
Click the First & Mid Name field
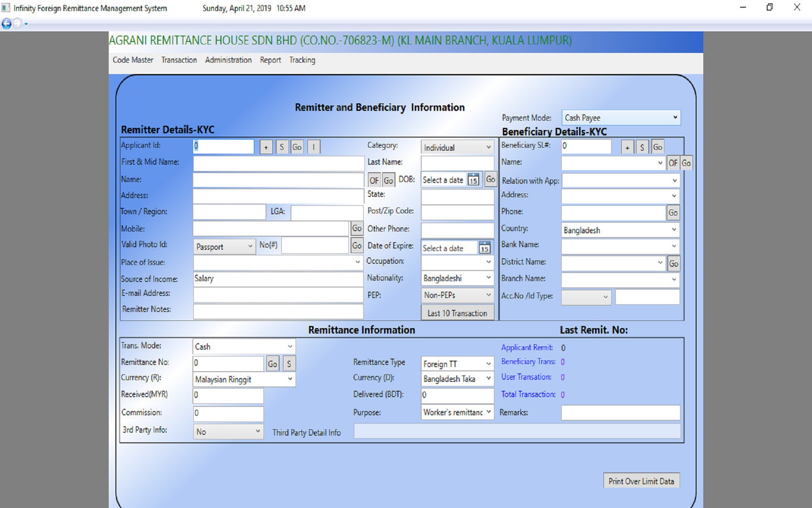coord(279,163)
